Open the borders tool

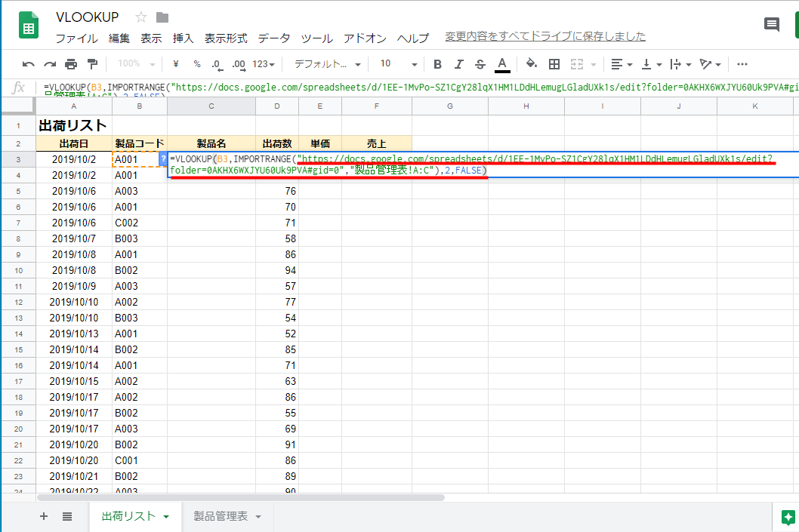coord(554,64)
